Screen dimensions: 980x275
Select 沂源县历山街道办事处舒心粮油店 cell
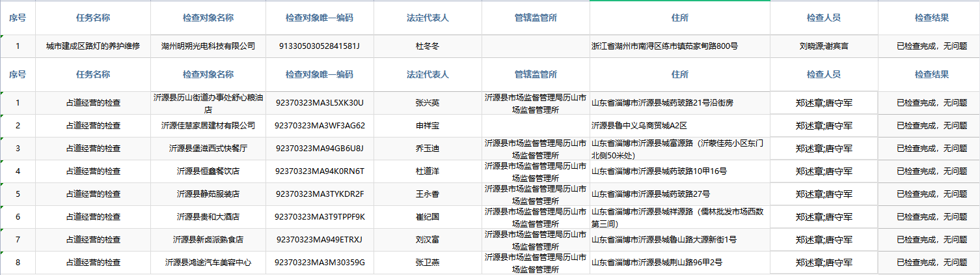(208, 103)
